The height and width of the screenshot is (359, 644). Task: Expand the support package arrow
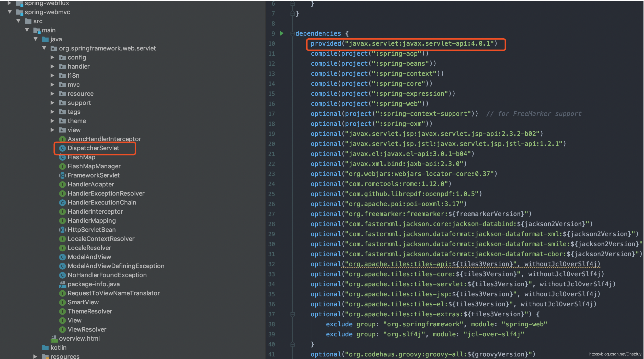(52, 103)
